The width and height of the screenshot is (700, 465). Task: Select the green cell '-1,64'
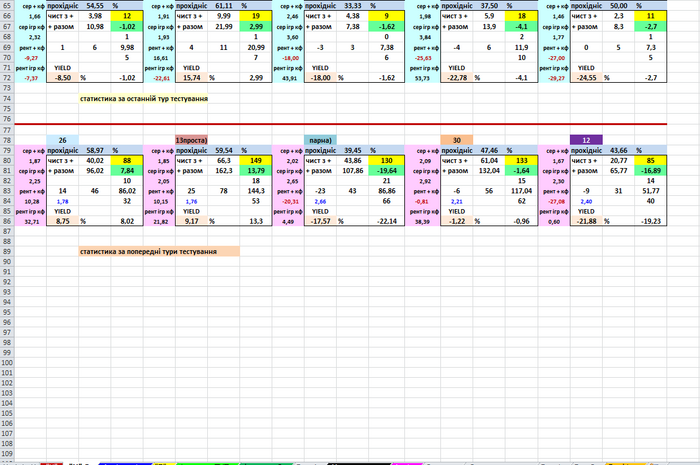point(521,171)
